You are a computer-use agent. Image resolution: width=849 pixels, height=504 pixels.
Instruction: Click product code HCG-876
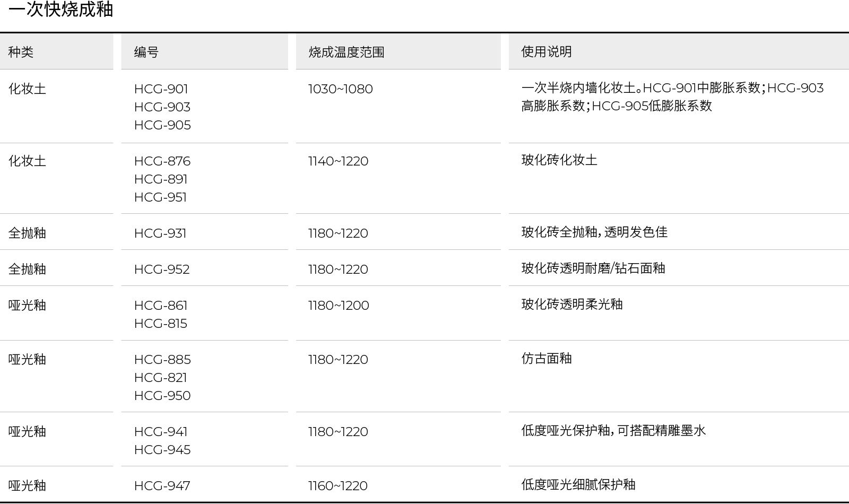(162, 161)
